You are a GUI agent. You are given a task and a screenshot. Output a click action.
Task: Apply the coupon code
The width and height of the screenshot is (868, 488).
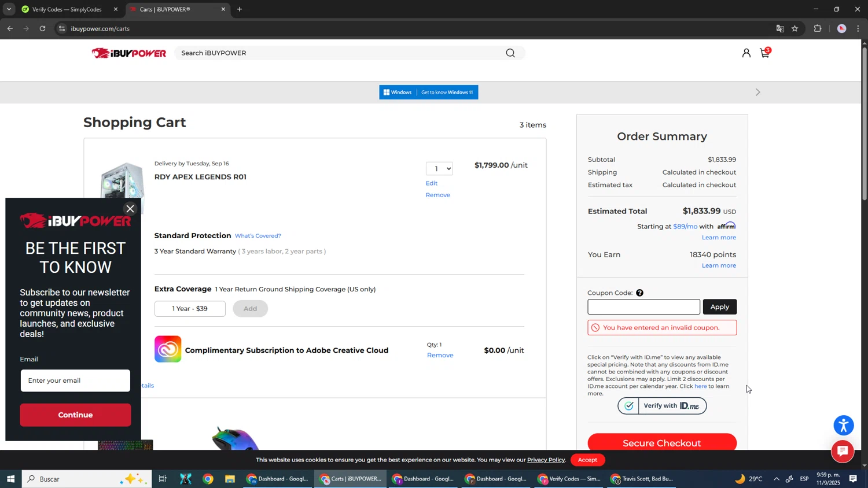coord(720,307)
